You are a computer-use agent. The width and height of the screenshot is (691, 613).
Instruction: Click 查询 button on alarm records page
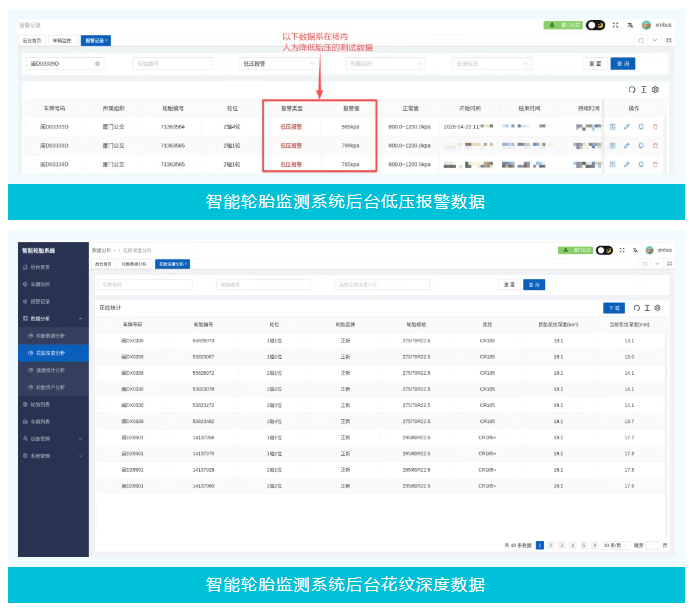click(623, 64)
